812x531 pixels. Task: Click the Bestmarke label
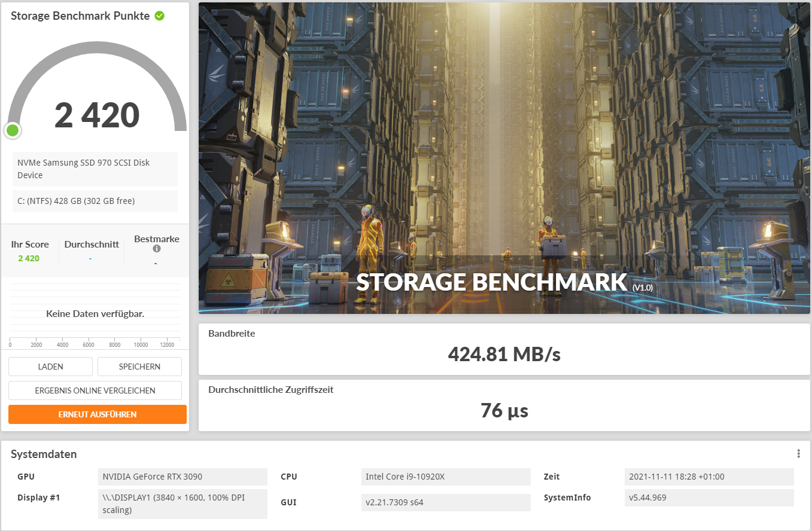pos(157,239)
